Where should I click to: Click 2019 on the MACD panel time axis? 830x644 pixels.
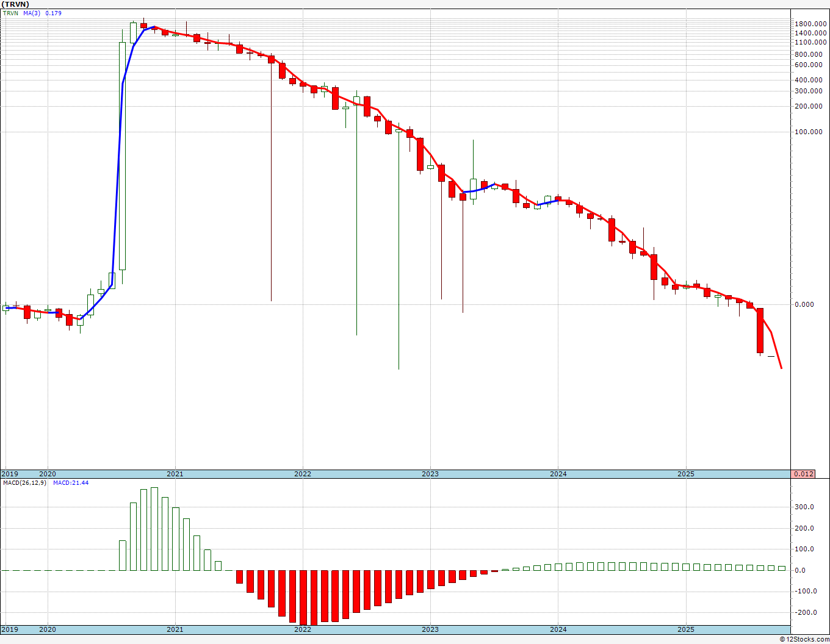point(9,629)
